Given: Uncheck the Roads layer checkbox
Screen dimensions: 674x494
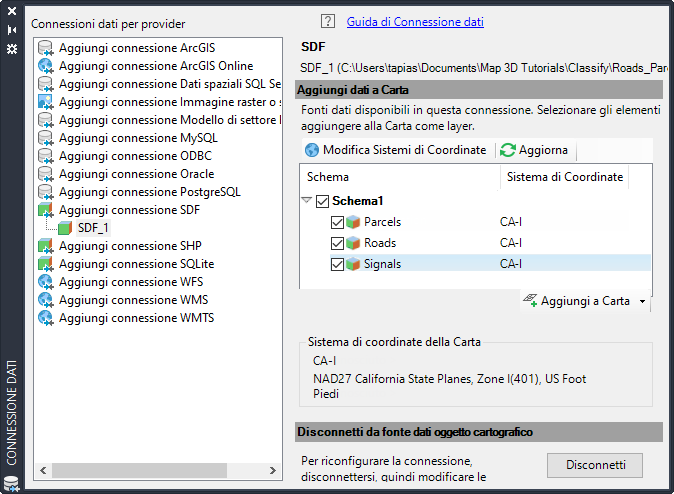Looking at the screenshot, I should tap(337, 243).
